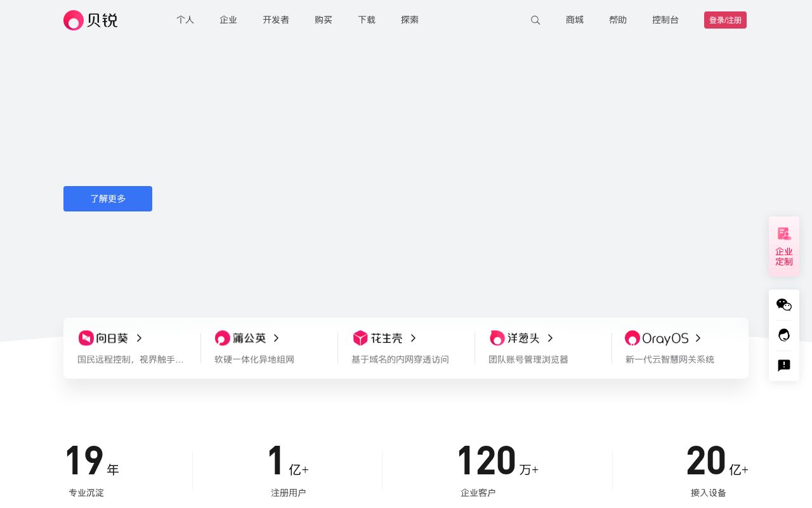Open the 个人 navigation menu
This screenshot has height=508, width=812.
[185, 20]
